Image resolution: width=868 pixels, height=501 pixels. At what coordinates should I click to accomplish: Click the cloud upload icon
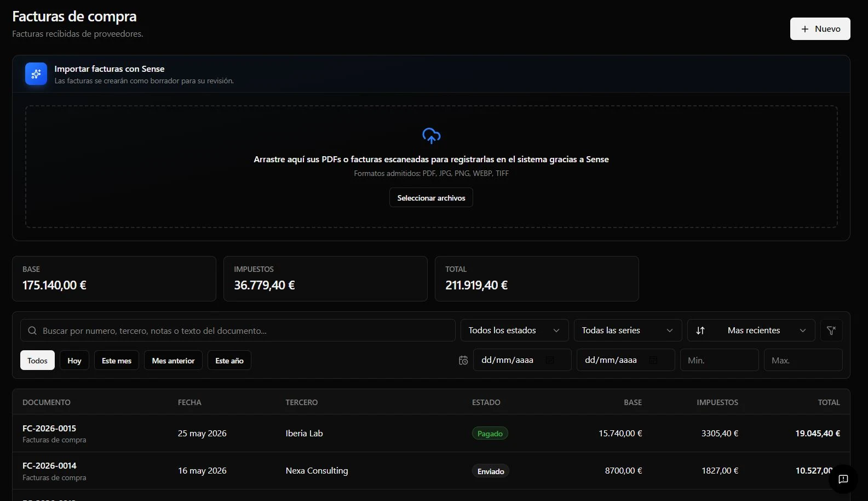tap(432, 135)
